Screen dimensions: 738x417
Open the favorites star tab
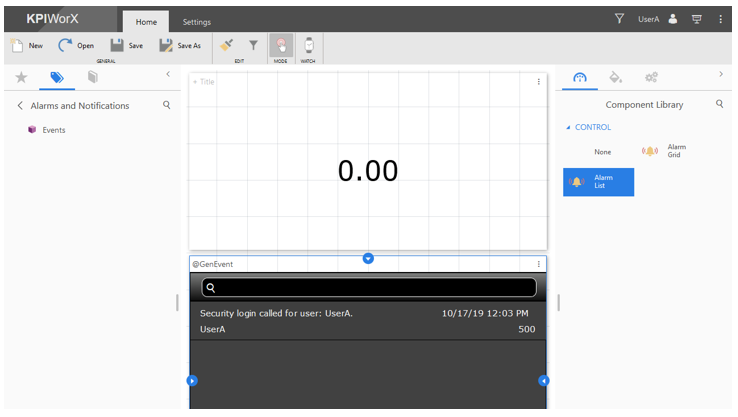21,77
